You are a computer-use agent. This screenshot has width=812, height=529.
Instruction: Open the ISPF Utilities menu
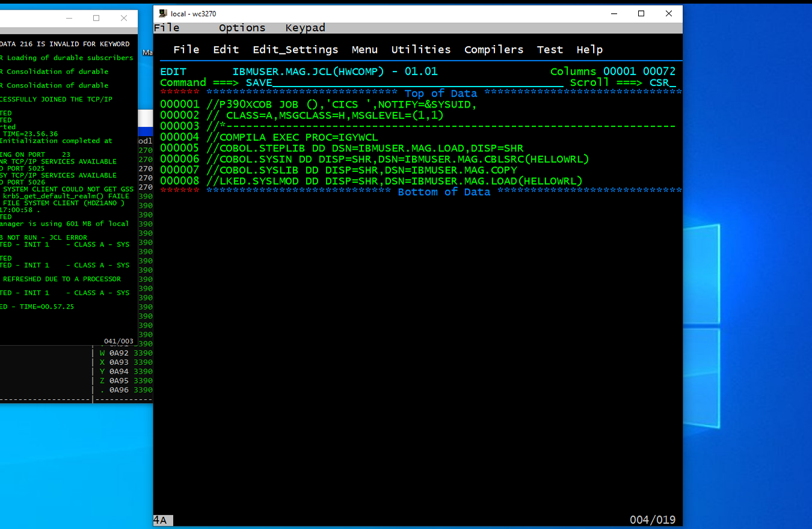[x=420, y=50]
